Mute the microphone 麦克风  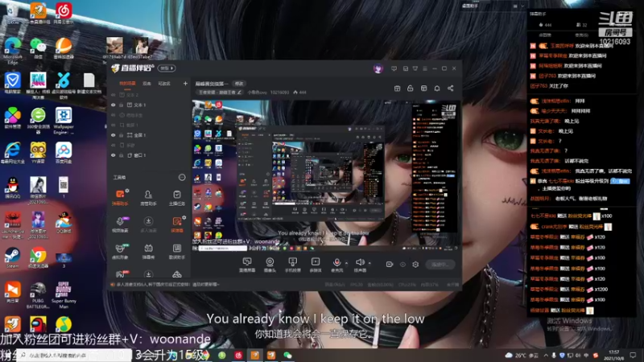coord(336,265)
